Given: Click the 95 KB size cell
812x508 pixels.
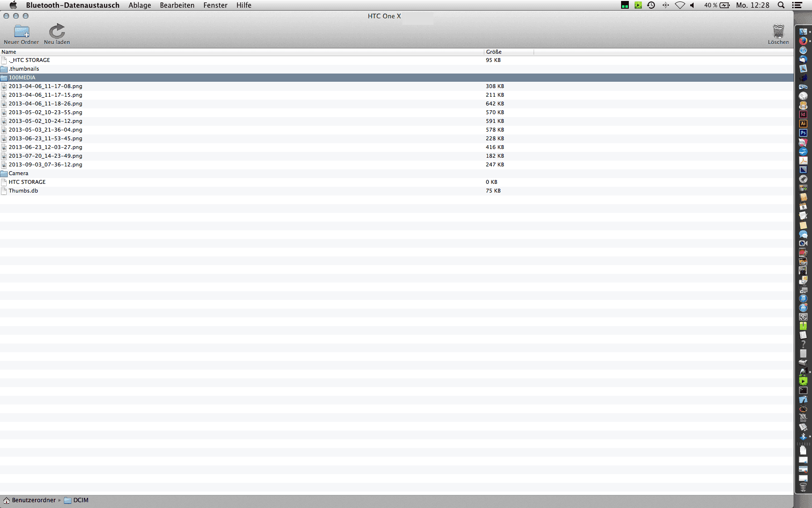Looking at the screenshot, I should [493, 60].
